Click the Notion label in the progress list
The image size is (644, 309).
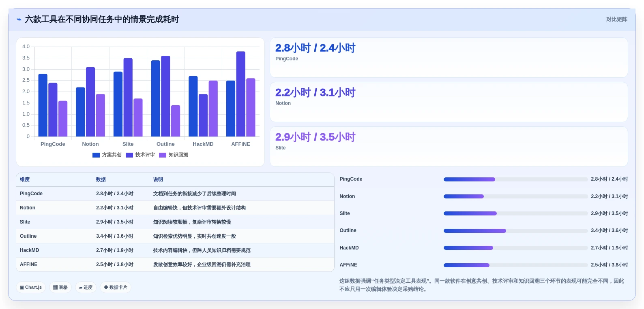347,196
